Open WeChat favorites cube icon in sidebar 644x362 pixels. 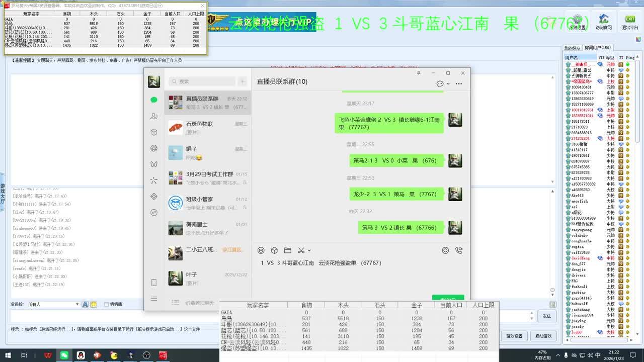coord(154,132)
